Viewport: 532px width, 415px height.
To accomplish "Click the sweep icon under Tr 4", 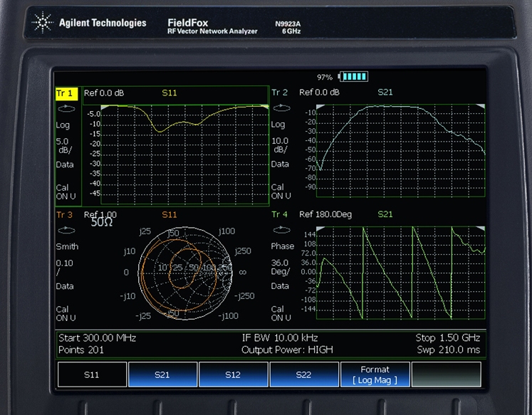I will [280, 230].
